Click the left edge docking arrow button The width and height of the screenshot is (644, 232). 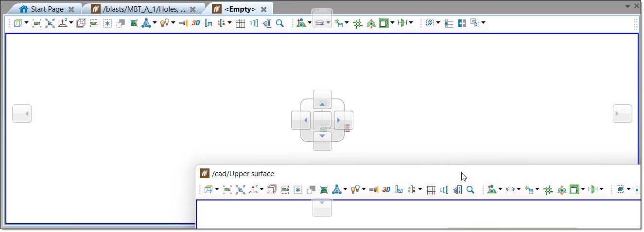22,114
